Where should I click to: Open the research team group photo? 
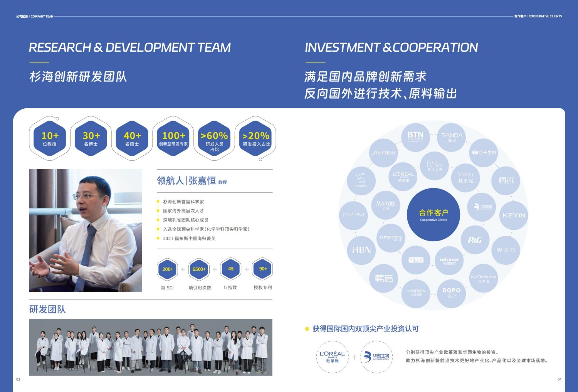[x=151, y=347]
